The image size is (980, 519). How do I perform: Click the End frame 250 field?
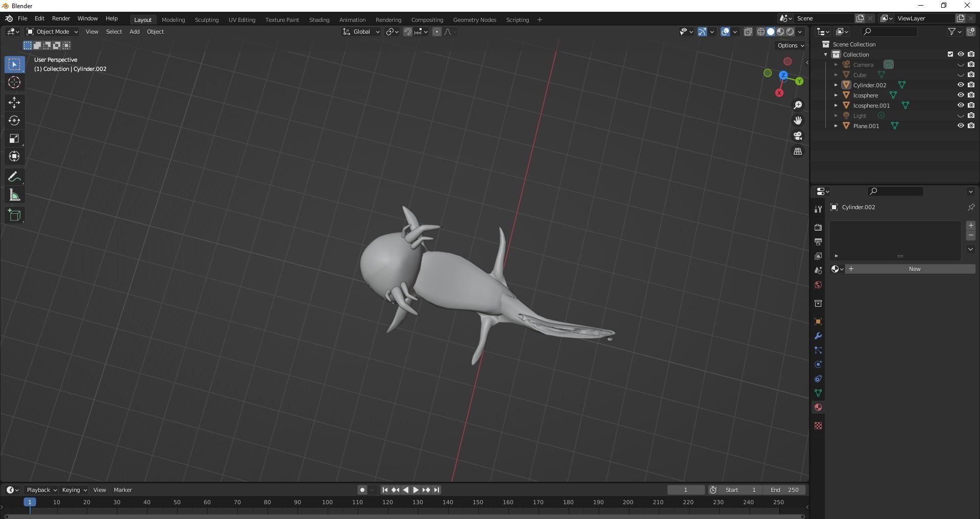(x=785, y=490)
